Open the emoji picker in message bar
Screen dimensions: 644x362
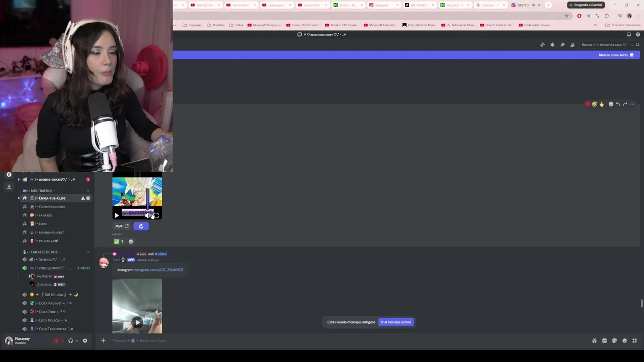point(624,341)
